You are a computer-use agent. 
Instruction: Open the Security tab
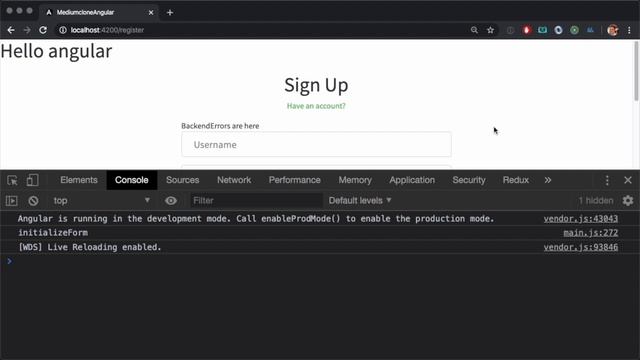469,180
